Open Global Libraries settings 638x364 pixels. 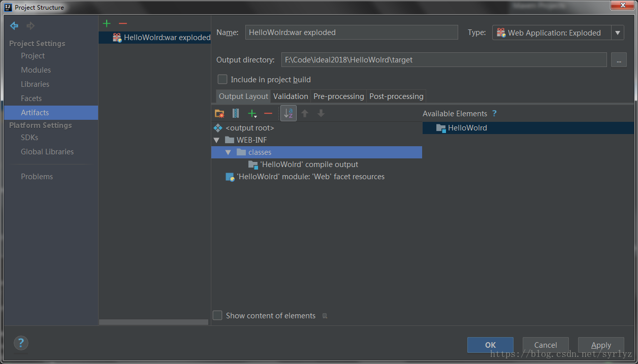47,152
